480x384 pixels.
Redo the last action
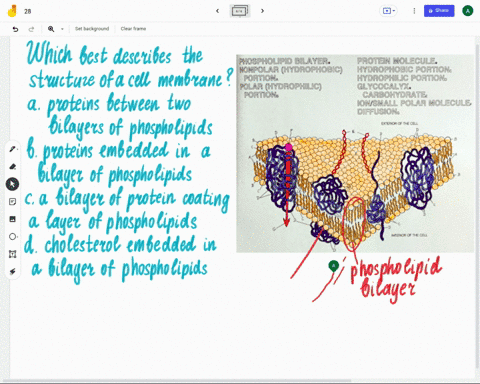pos(31,29)
